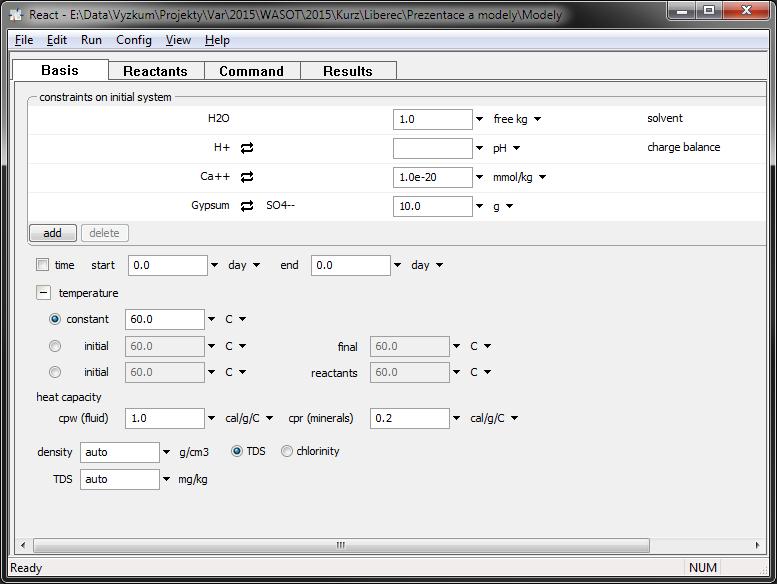Open the View menu
The width and height of the screenshot is (777, 584).
(x=178, y=40)
